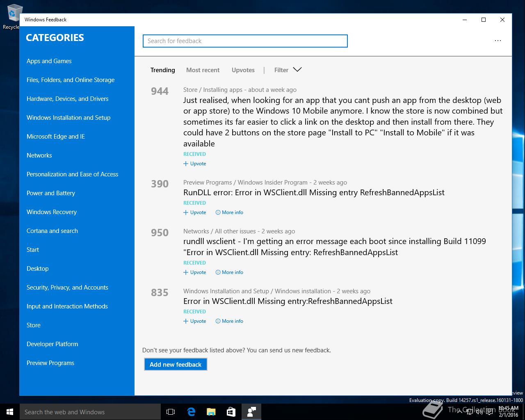Click Windows Feedback taskbar icon
The height and width of the screenshot is (420, 525).
251,412
